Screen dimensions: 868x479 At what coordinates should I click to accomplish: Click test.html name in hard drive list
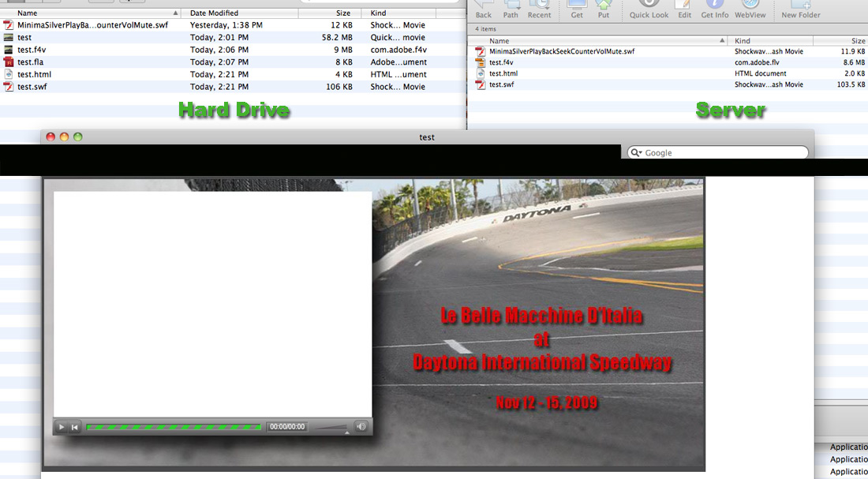[34, 74]
